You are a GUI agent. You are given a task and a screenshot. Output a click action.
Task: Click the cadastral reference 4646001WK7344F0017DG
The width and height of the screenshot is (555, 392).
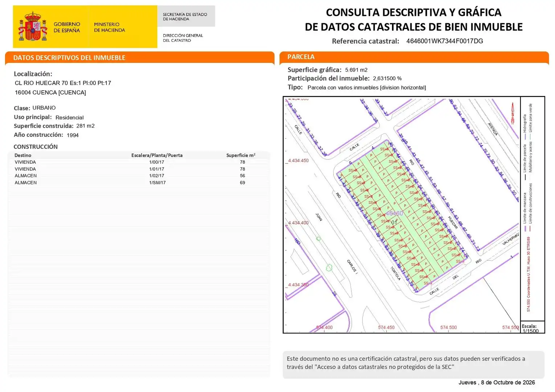(x=445, y=41)
